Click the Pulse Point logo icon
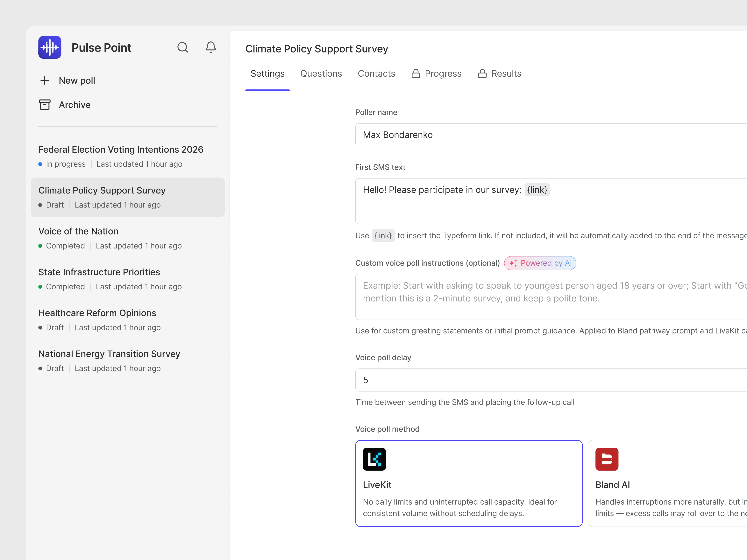This screenshot has width=747, height=560. [50, 47]
